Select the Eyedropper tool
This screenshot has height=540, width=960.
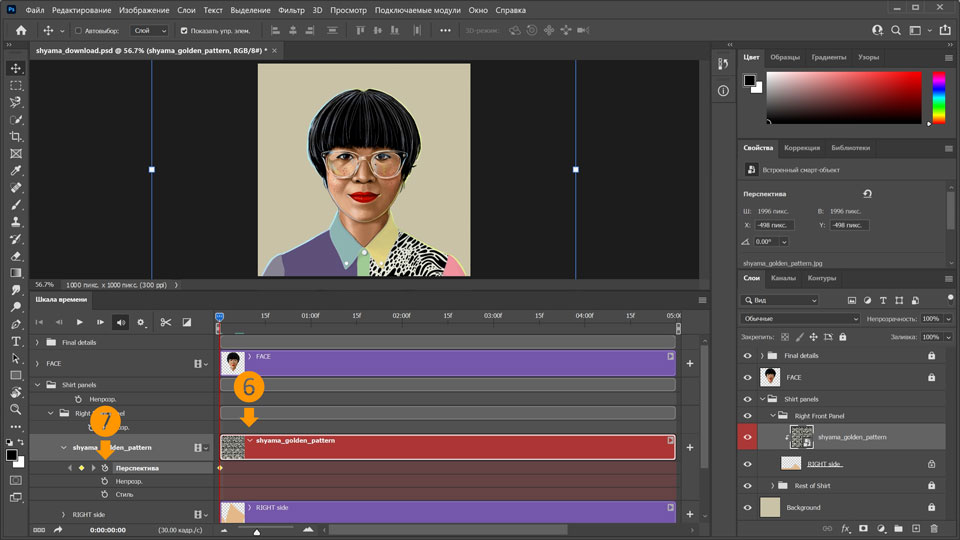[16, 170]
